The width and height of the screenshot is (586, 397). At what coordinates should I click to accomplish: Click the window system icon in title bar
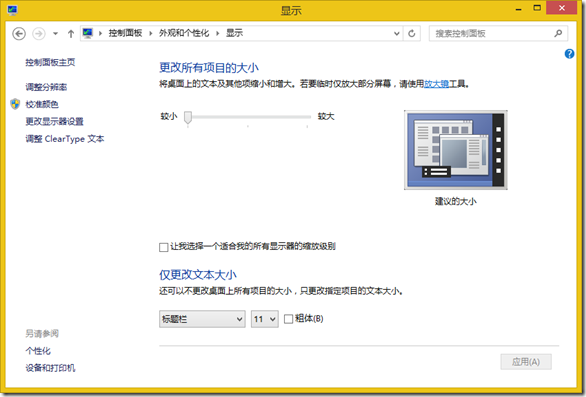(12, 10)
